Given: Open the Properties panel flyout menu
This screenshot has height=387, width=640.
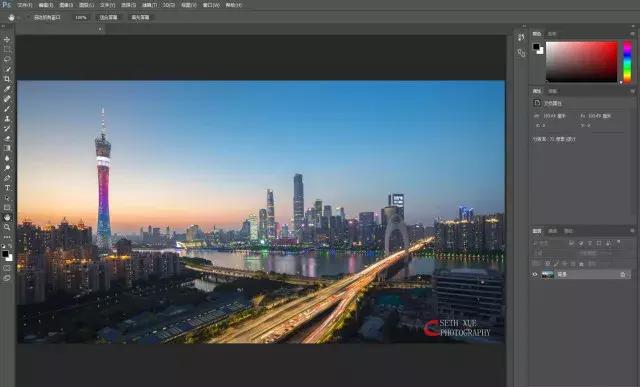Looking at the screenshot, I should pos(632,91).
